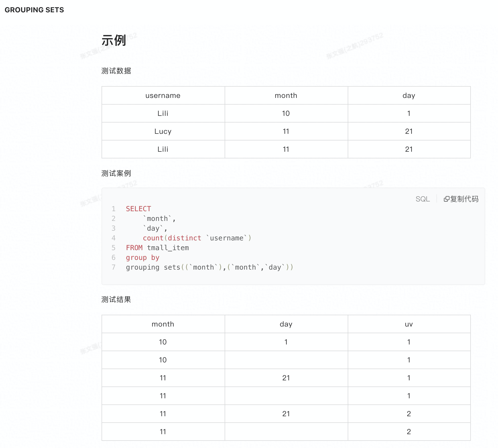Image resolution: width=498 pixels, height=448 pixels.
Task: Click the Lili cell in the last data row
Action: tap(163, 149)
